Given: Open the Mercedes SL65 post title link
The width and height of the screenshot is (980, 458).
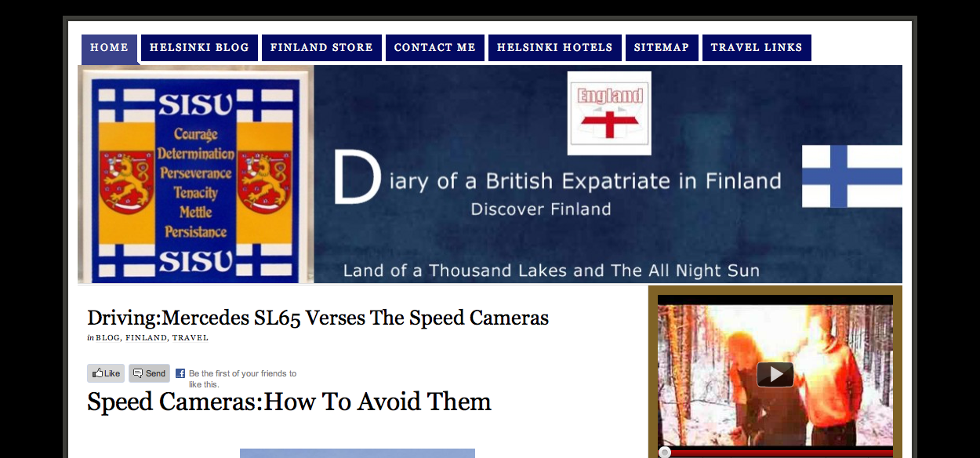Looking at the screenshot, I should click(x=318, y=318).
